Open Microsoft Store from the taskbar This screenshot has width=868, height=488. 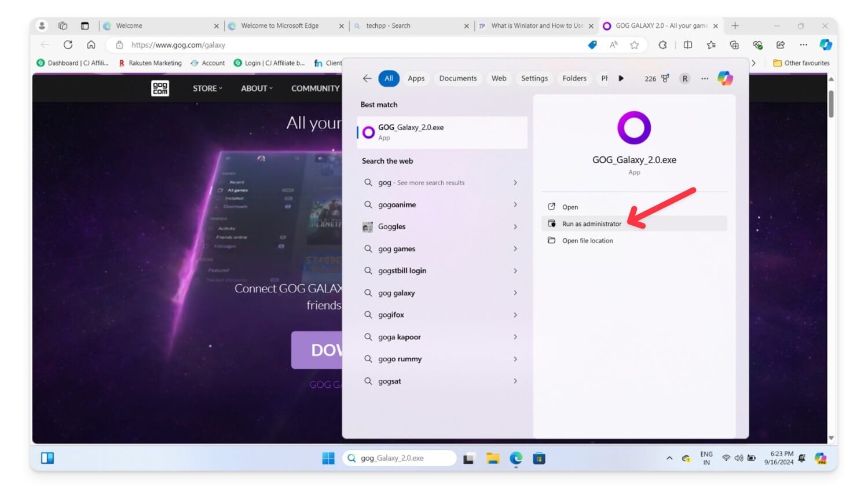(539, 458)
